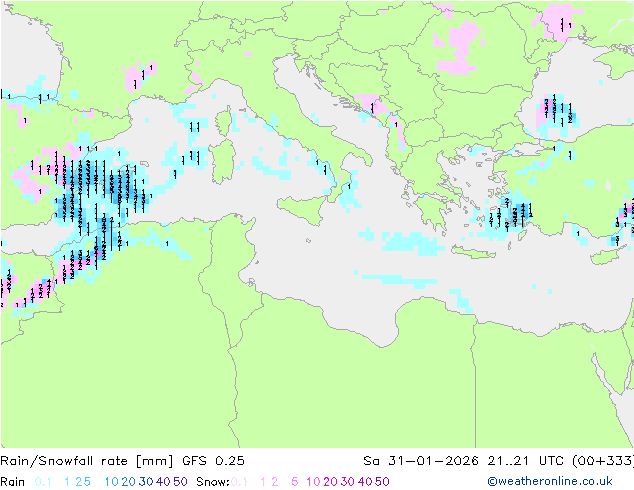Click the Rain legend value 10
Screen dimensions: 634x490
(x=112, y=482)
